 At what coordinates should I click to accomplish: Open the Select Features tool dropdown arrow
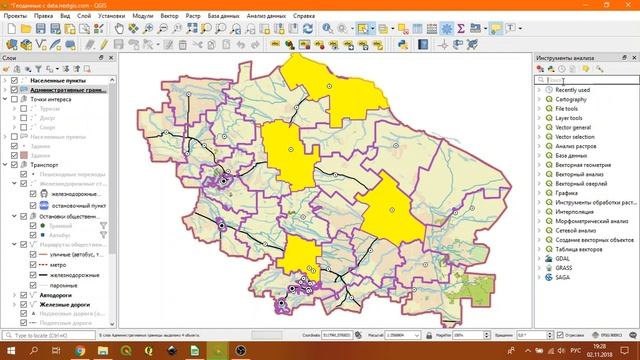point(372,29)
